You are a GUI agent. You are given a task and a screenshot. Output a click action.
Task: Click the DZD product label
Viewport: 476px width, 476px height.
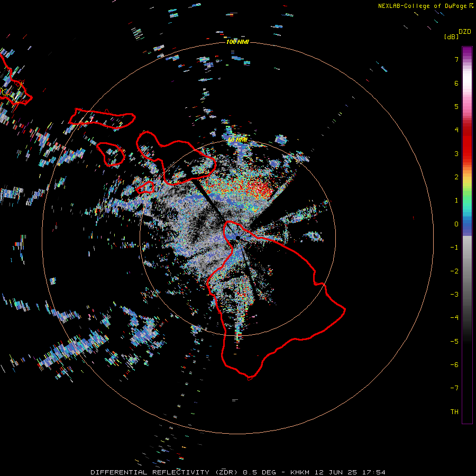pyautogui.click(x=465, y=32)
